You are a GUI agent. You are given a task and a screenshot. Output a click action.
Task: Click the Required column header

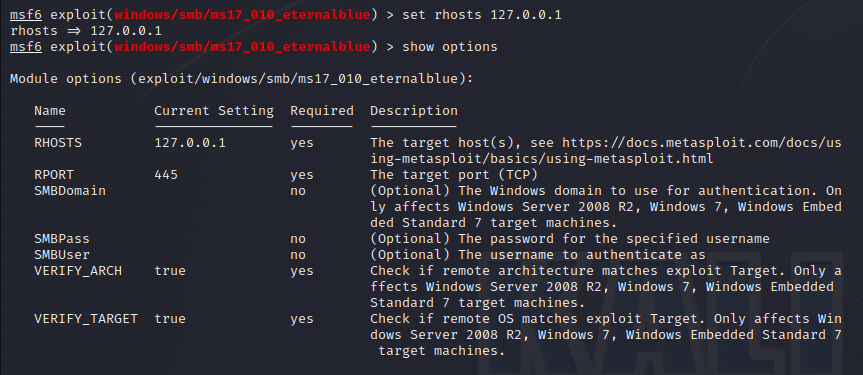tap(322, 111)
